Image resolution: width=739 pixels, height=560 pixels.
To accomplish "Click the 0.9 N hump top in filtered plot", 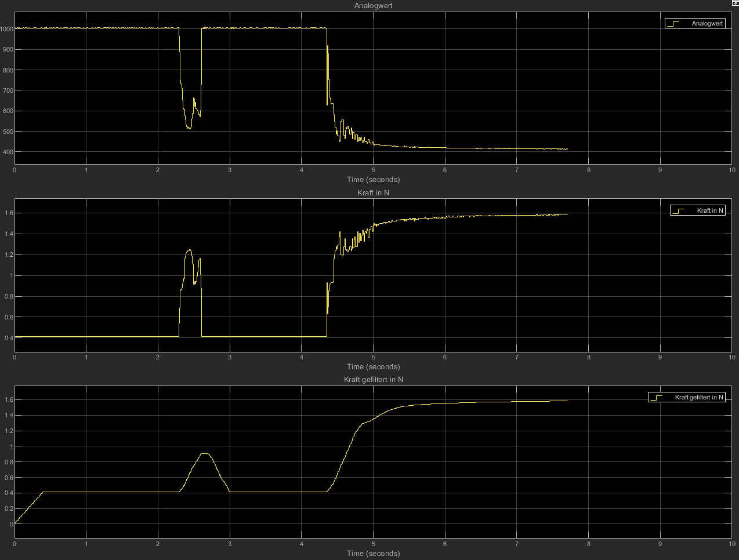I will 204,454.
